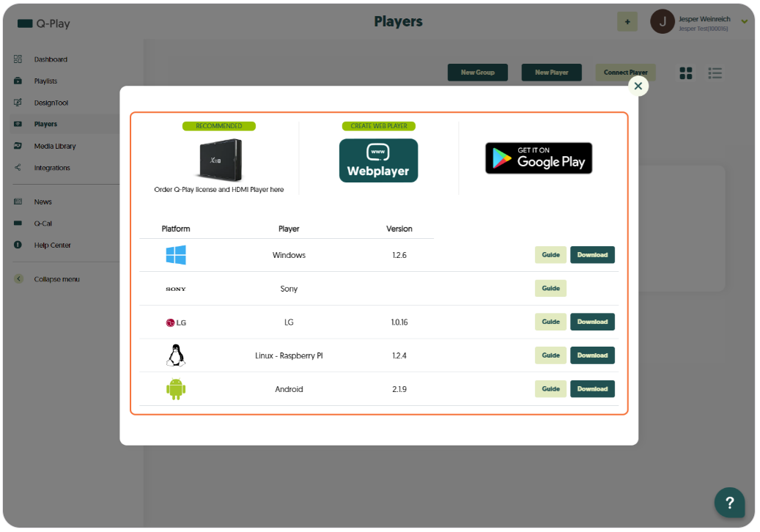Switch to list view

tap(715, 73)
